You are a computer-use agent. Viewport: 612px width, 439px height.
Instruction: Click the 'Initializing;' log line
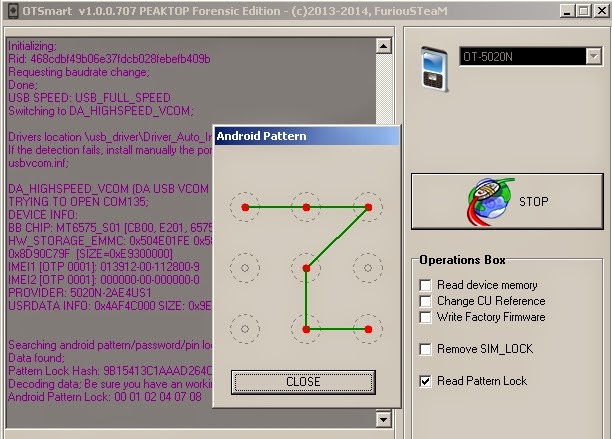tap(32, 46)
